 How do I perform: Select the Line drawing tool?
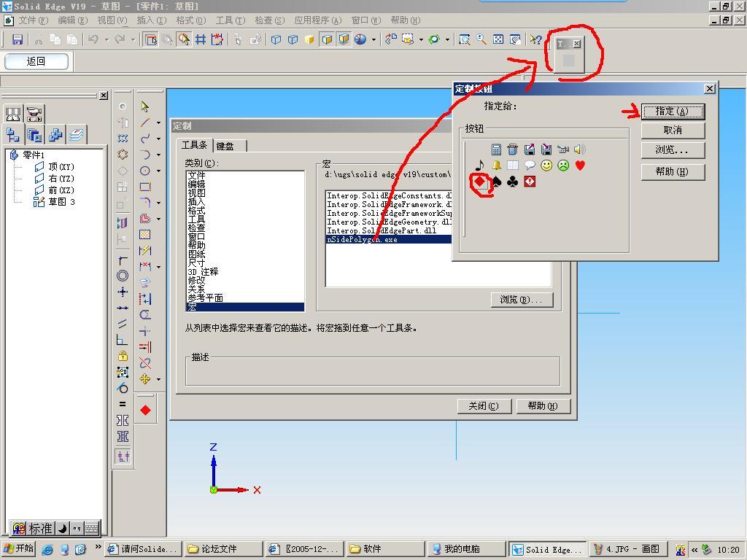pos(145,122)
